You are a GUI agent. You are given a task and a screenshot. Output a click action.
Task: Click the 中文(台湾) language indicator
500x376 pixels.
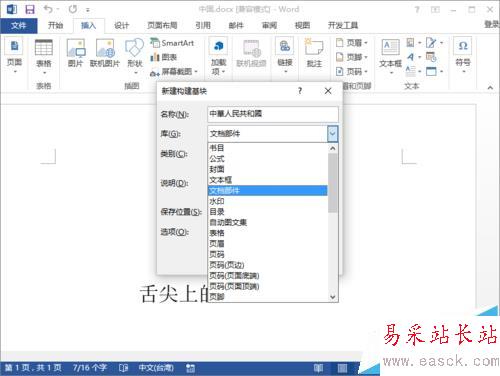click(156, 368)
